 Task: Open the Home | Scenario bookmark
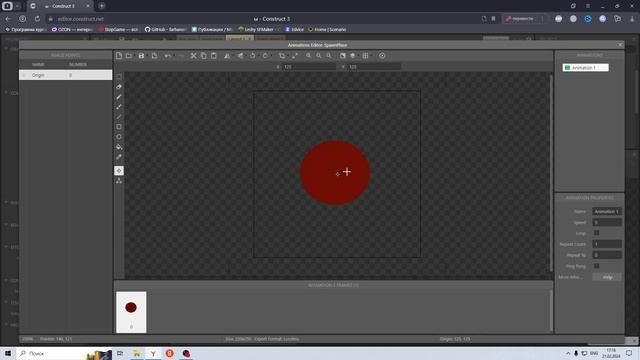pos(327,29)
